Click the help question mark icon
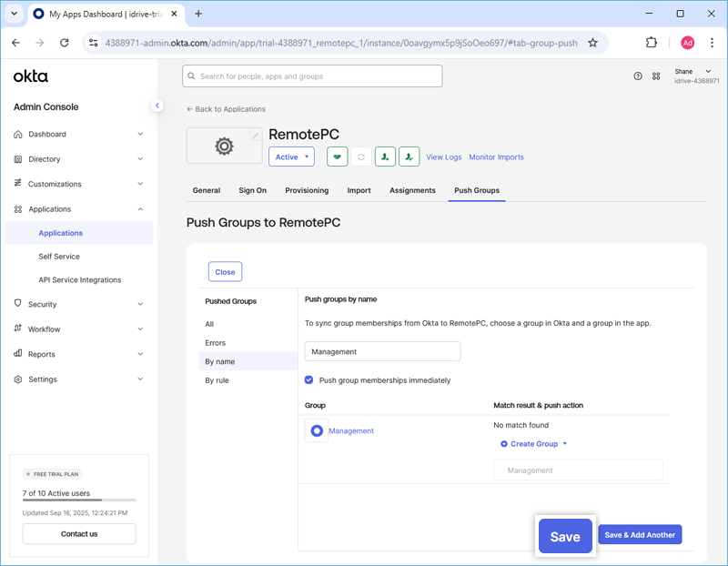This screenshot has width=728, height=566. tap(638, 76)
